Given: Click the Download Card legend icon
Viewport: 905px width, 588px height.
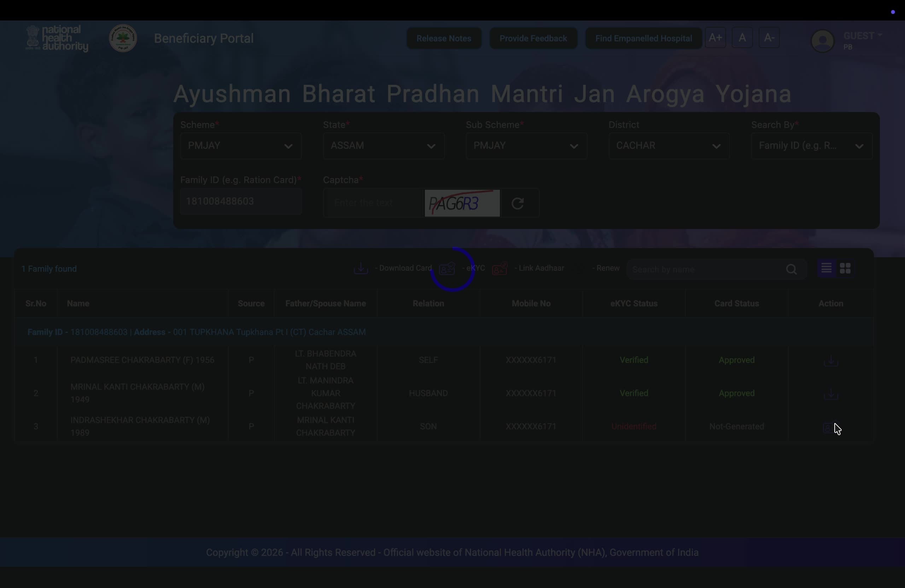Looking at the screenshot, I should (361, 268).
